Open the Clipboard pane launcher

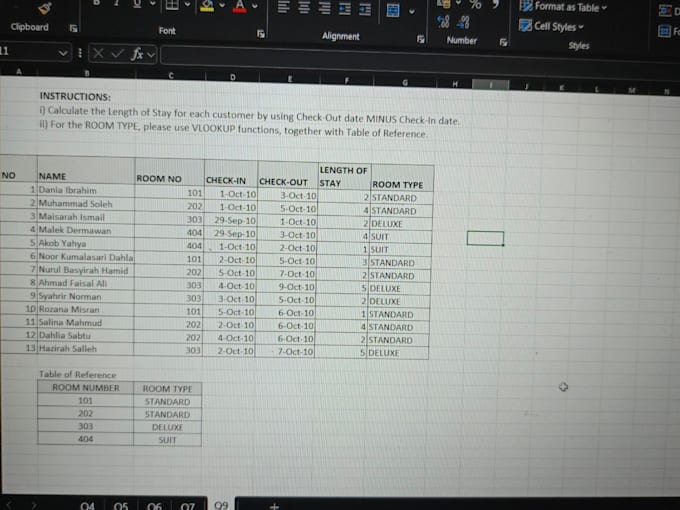coord(74,29)
